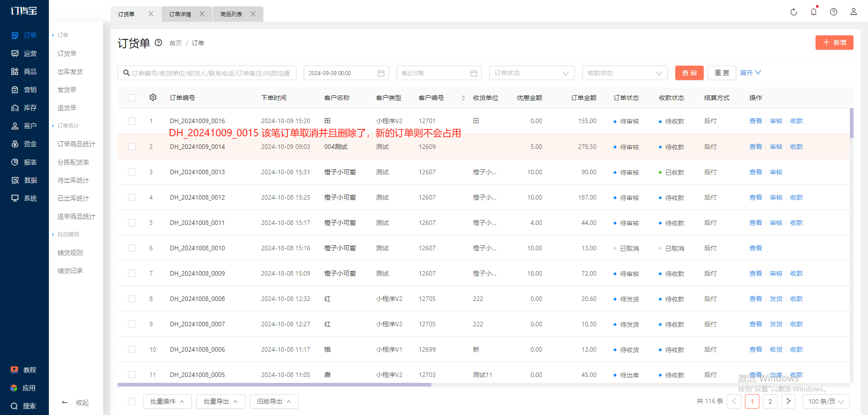Open the user account icon

tap(854, 12)
